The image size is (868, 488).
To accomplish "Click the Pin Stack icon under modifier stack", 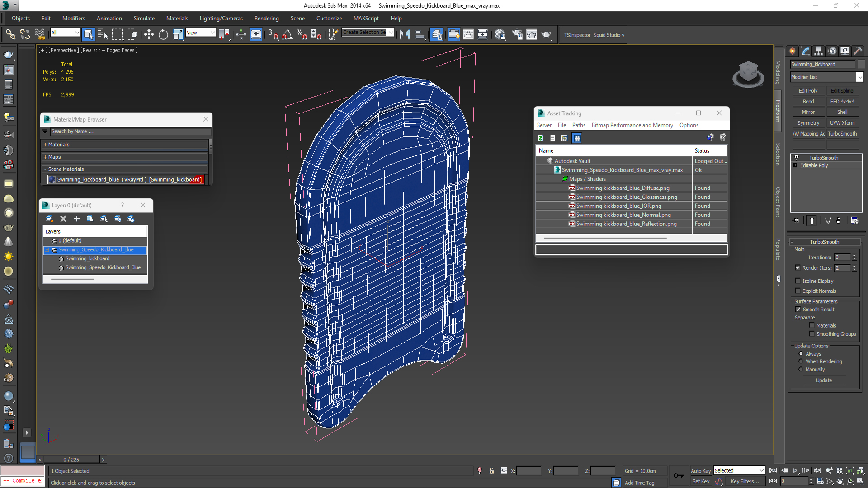I will coord(796,221).
